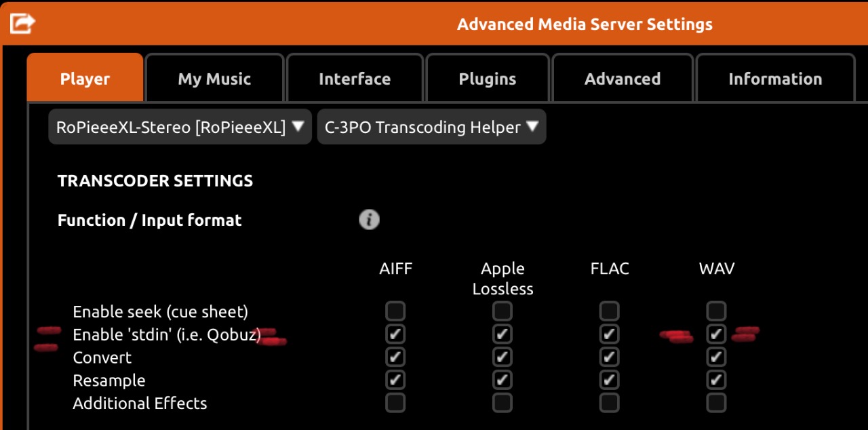This screenshot has width=868, height=430.
Task: Enable seek (cue sheet) for WAV
Action: click(x=716, y=311)
